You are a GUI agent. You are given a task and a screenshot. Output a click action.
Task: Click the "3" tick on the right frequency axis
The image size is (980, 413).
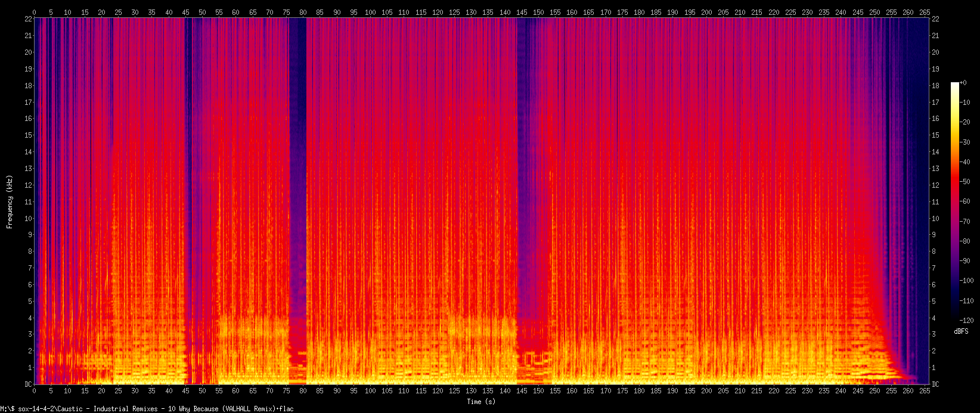(x=934, y=335)
